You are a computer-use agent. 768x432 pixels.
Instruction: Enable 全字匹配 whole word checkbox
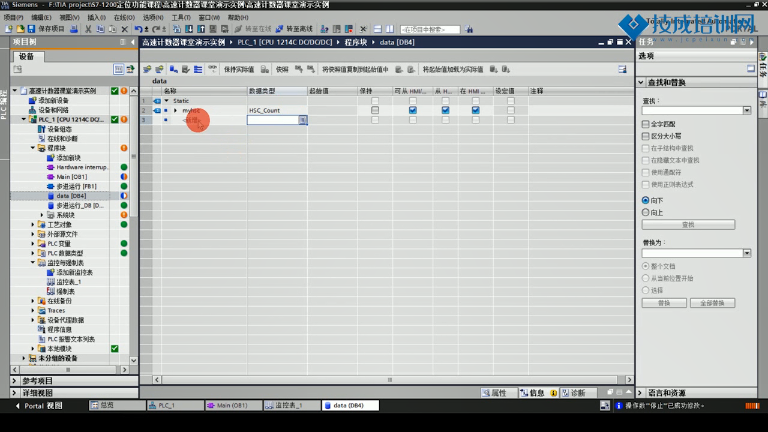(x=646, y=124)
